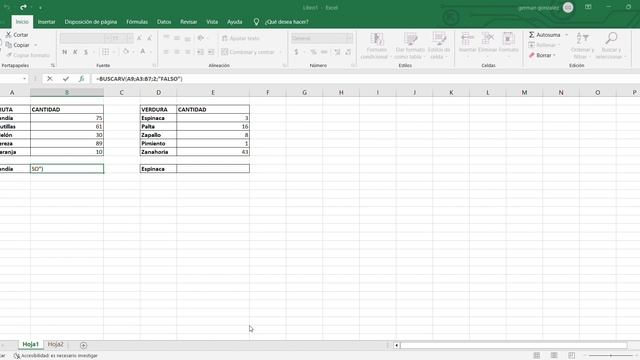Activate Copiar formato painter
The image size is (640, 360).
coord(28,55)
